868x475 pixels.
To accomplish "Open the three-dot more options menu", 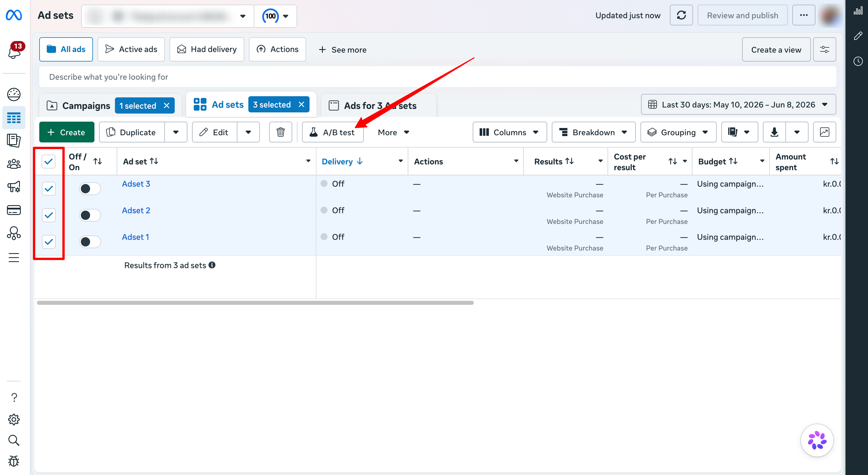I will coord(804,16).
